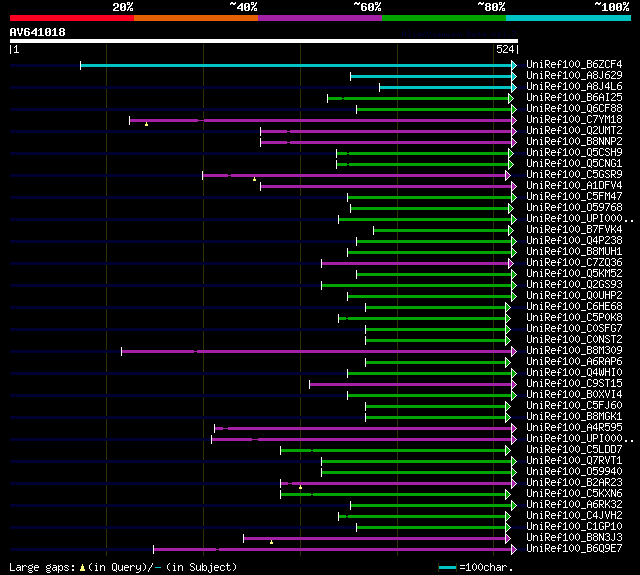Click the 524 end position label

[x=505, y=49]
